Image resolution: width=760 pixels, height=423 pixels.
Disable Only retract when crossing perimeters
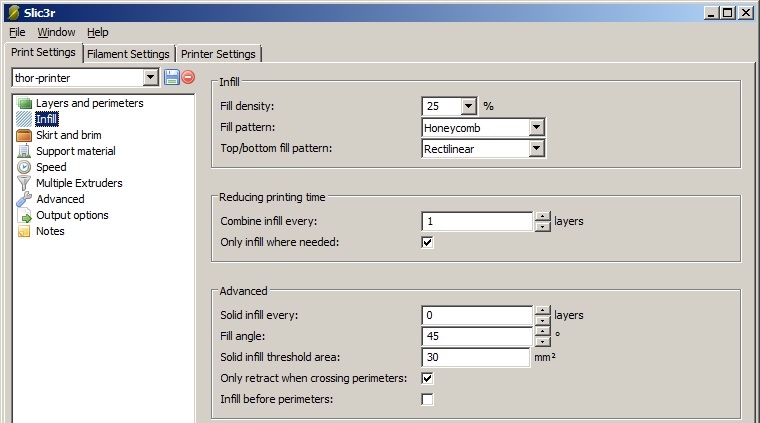(x=427, y=378)
